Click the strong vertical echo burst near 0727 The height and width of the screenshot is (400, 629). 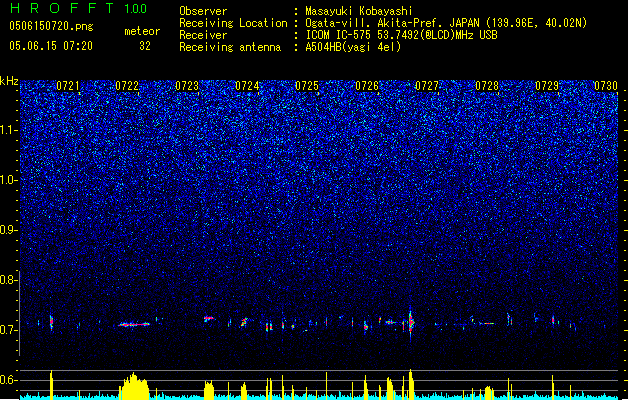(410, 323)
